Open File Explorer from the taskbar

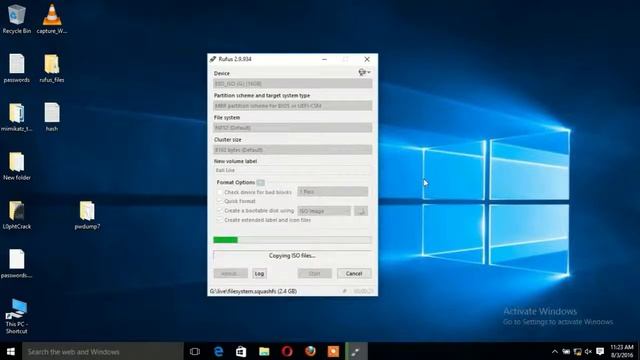[264, 351]
